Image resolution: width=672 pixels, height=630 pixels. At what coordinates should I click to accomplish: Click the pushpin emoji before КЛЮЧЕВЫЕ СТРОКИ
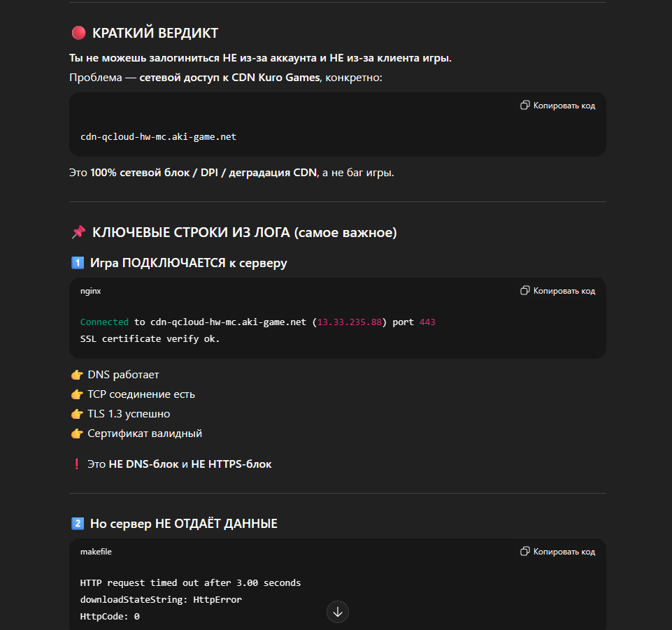pos(78,232)
